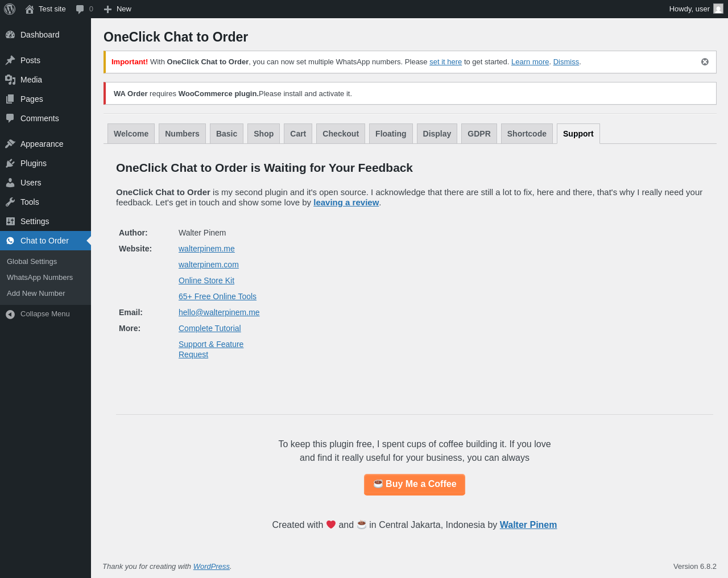
Task: Open the Appearance menu label
Action: 42,144
